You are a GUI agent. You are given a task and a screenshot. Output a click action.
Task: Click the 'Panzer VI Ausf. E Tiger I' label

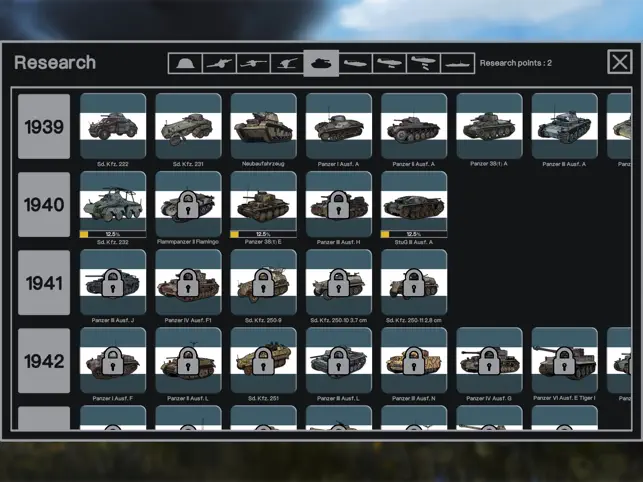[564, 398]
